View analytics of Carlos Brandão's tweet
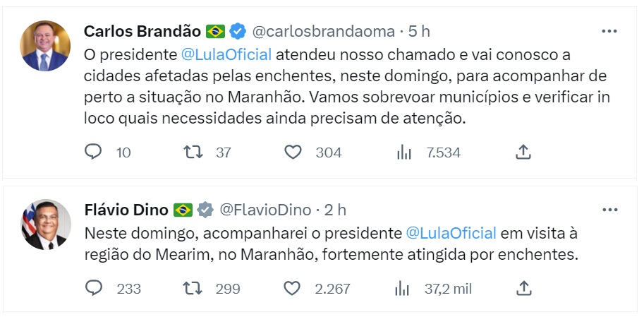The height and width of the screenshot is (317, 644). click(403, 152)
